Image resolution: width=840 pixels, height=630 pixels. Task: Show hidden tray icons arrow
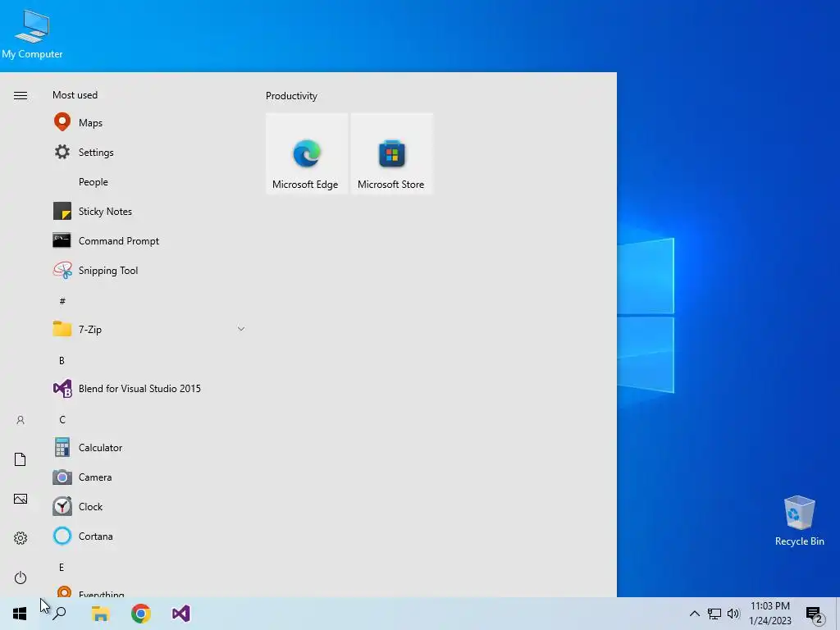[x=694, y=614]
